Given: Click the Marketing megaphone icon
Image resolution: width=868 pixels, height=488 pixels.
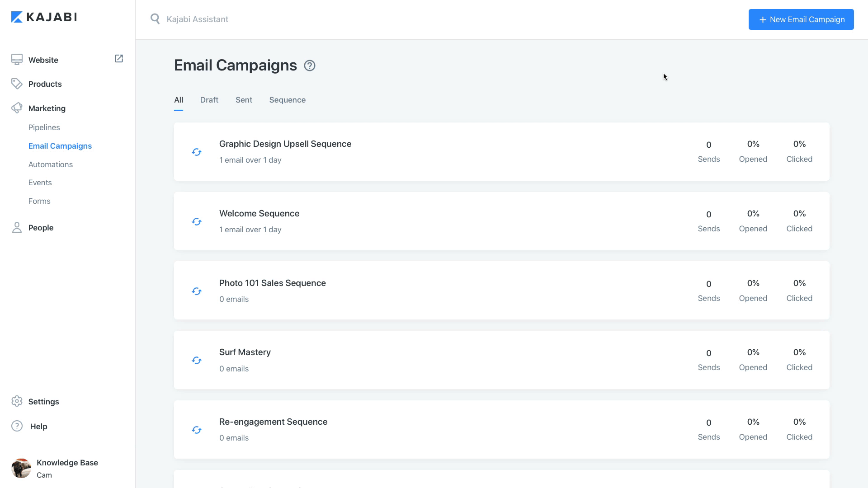Looking at the screenshot, I should tap(17, 108).
